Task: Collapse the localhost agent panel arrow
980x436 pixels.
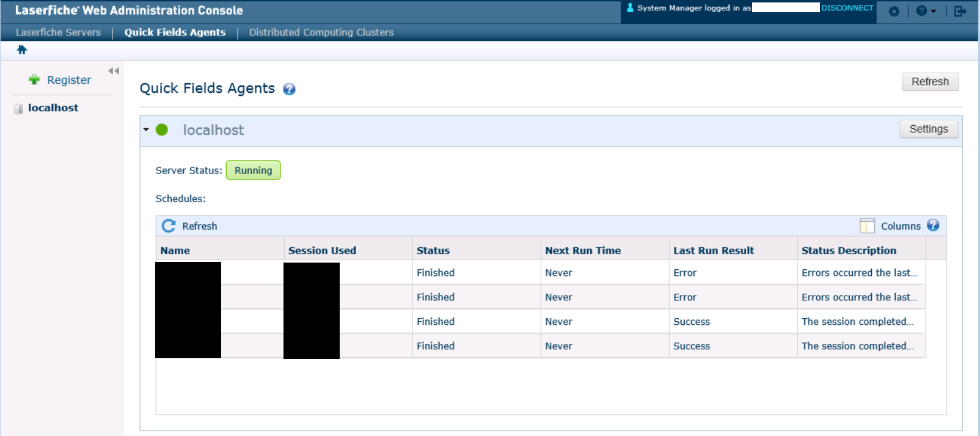Action: (x=146, y=129)
